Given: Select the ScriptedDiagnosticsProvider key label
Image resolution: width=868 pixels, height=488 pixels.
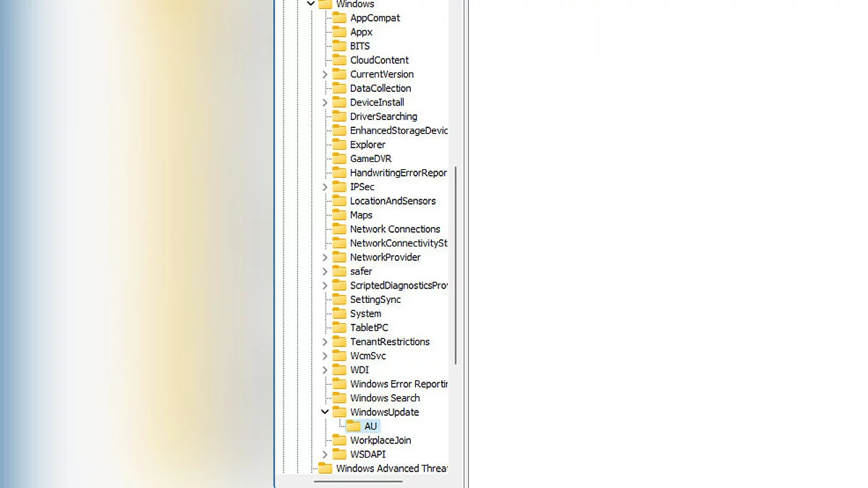Looking at the screenshot, I should (399, 286).
